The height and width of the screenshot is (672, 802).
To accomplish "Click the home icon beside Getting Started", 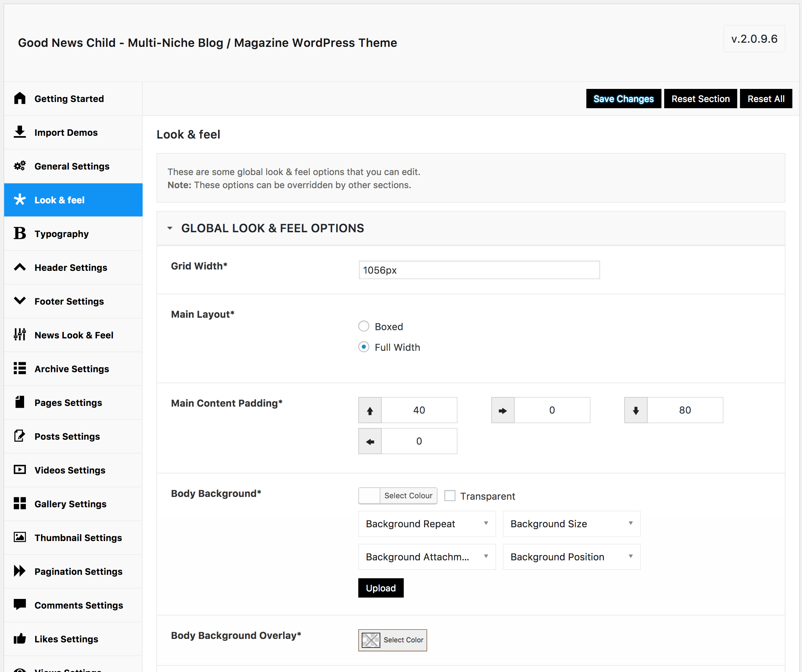I will 20,99.
